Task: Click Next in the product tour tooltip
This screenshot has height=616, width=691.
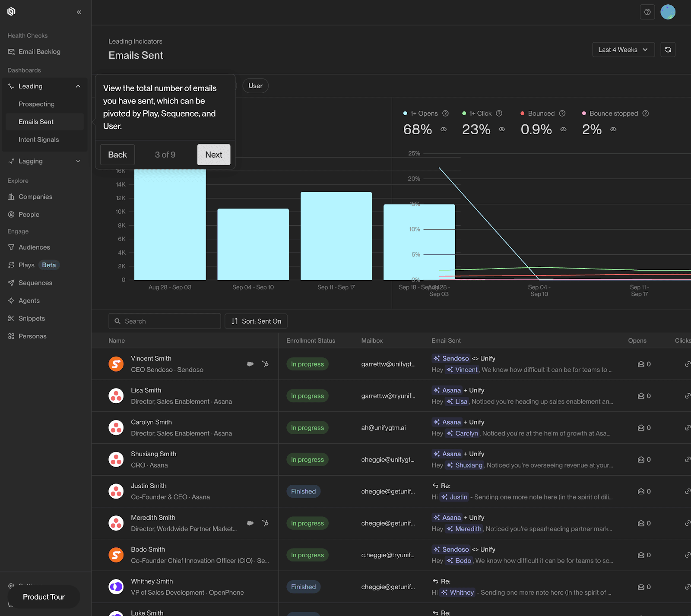Action: coord(214,155)
